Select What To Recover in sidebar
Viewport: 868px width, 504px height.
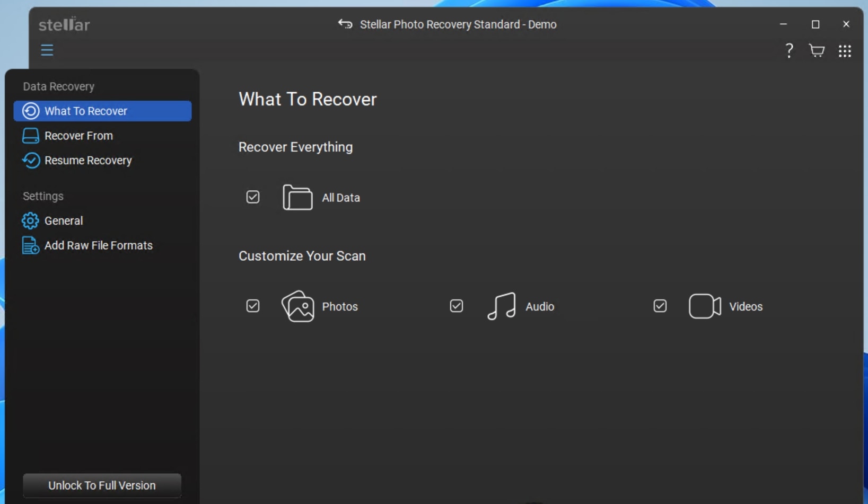tap(102, 111)
